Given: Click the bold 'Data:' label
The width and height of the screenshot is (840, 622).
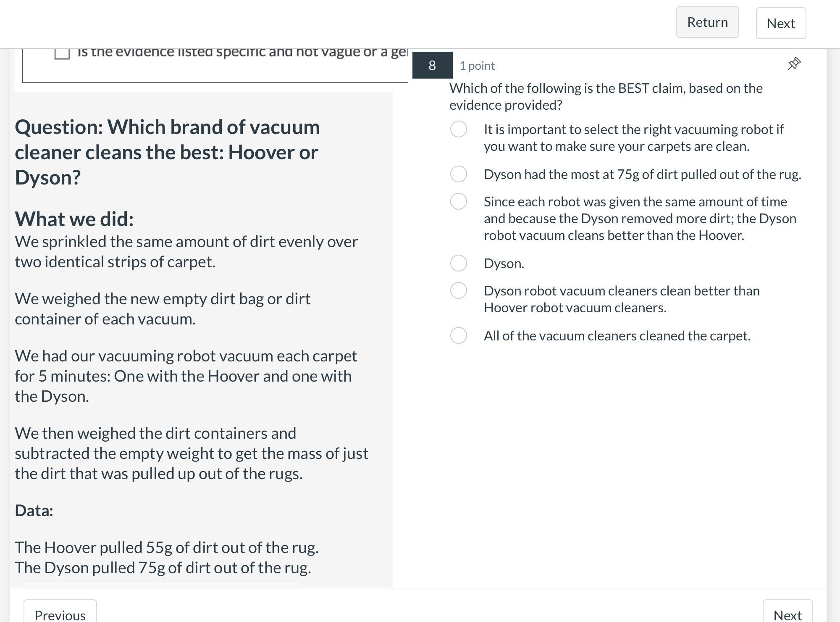Looking at the screenshot, I should point(34,511).
